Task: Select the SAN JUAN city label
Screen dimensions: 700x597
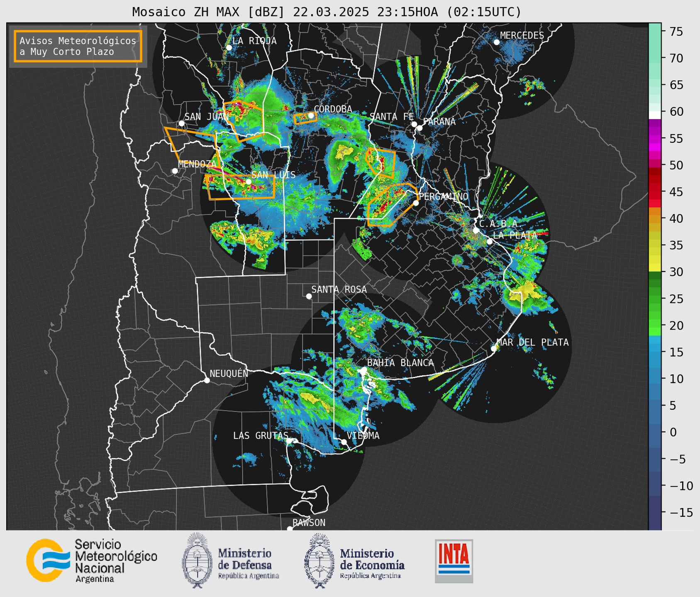Action: tap(207, 117)
